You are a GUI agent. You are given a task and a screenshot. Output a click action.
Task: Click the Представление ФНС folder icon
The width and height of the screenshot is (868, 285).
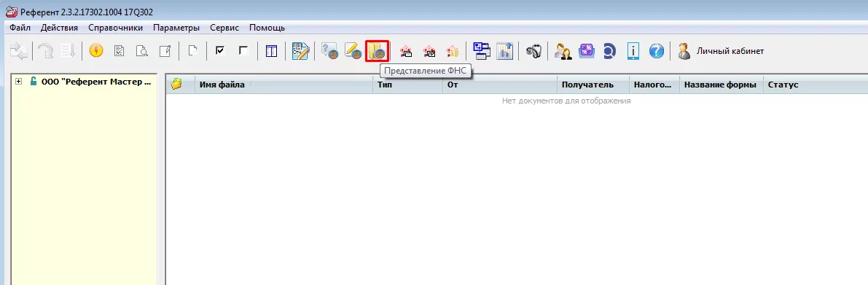click(377, 51)
